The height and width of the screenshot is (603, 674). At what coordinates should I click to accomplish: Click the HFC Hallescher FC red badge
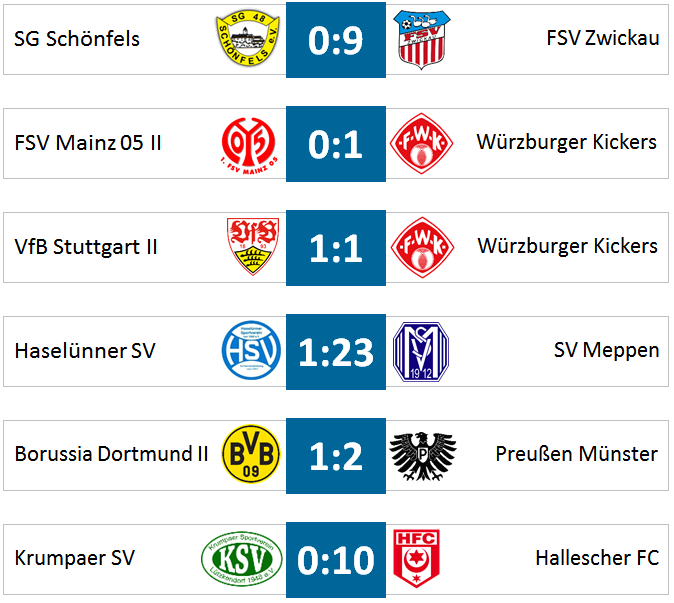pos(416,558)
